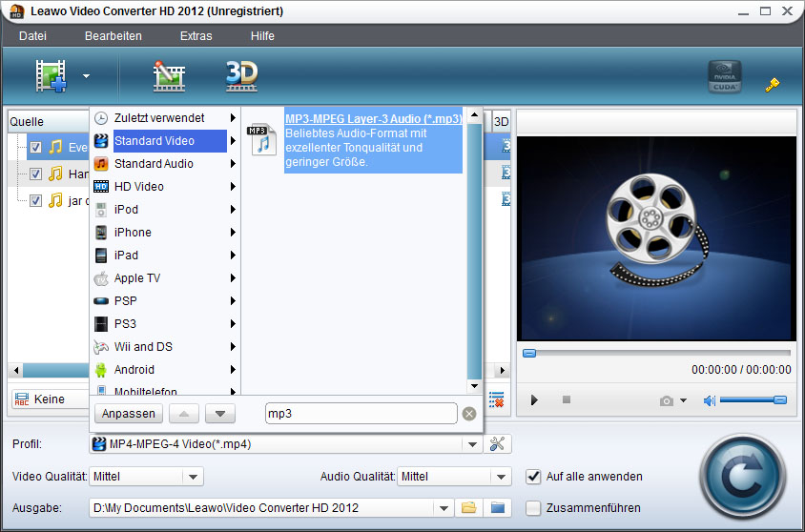Expand the Profil dropdown
Image resolution: width=805 pixels, height=532 pixels.
point(472,444)
